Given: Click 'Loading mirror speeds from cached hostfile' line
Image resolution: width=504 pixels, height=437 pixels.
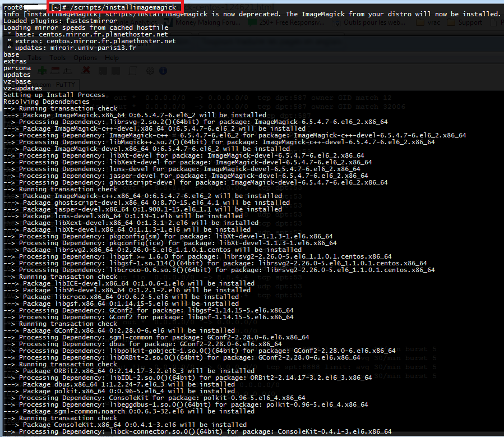Looking at the screenshot, I should click(86, 27).
